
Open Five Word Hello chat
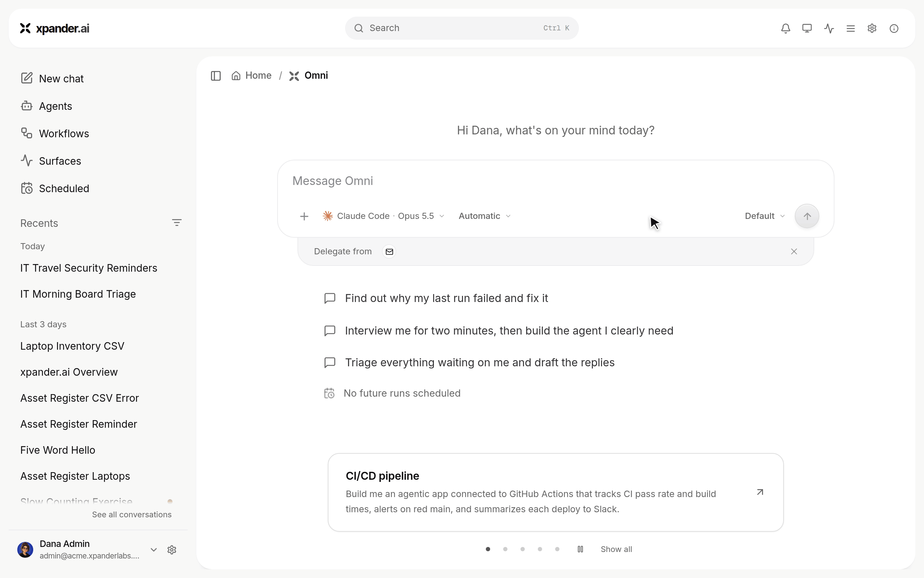coord(58,450)
